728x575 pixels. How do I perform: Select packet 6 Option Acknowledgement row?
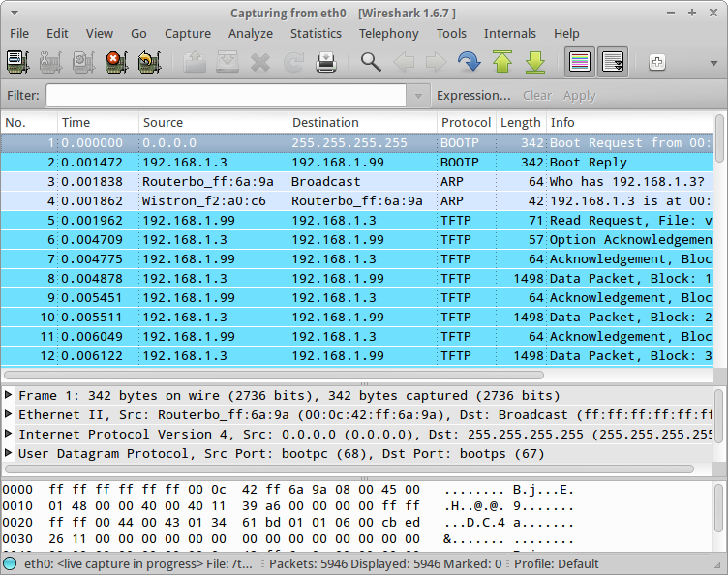click(x=356, y=239)
